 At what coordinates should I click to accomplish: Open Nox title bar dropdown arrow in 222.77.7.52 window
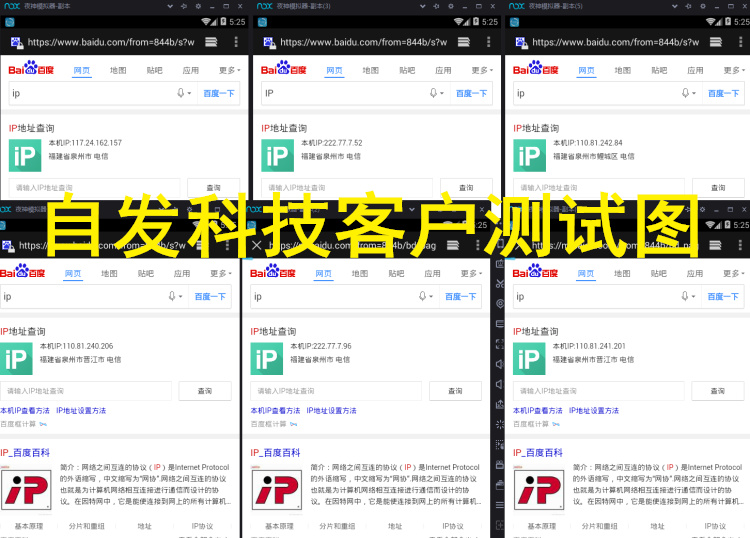coord(423,6)
